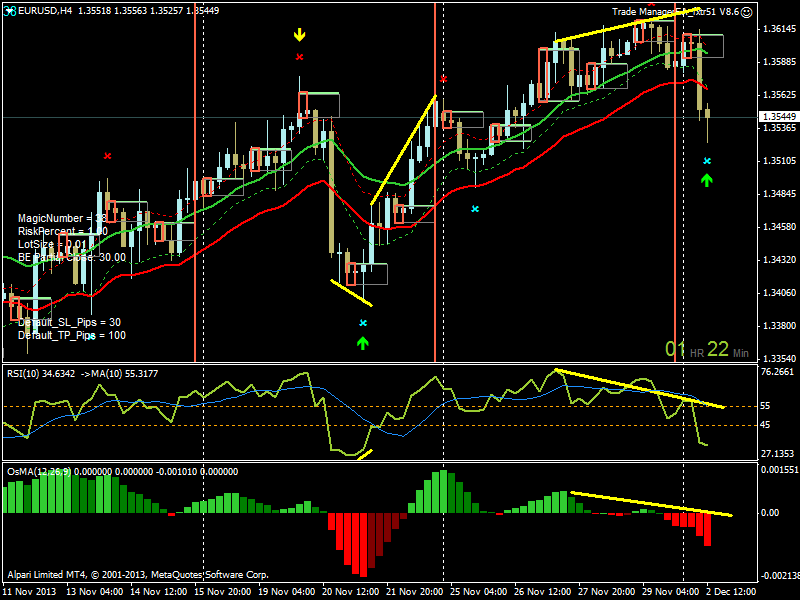Select the yellow trendline above the late November highs
This screenshot has width=800, height=600.
pos(628,24)
